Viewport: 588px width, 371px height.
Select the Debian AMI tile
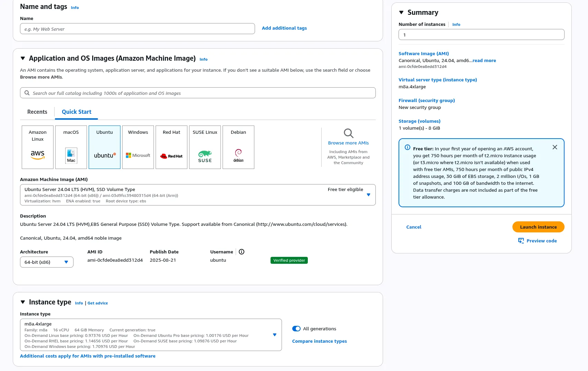[x=238, y=147]
